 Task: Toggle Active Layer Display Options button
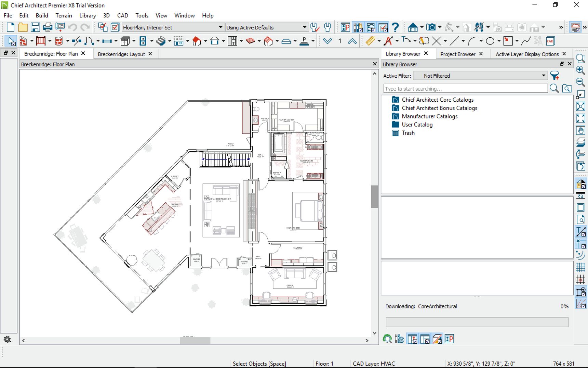coord(384,27)
